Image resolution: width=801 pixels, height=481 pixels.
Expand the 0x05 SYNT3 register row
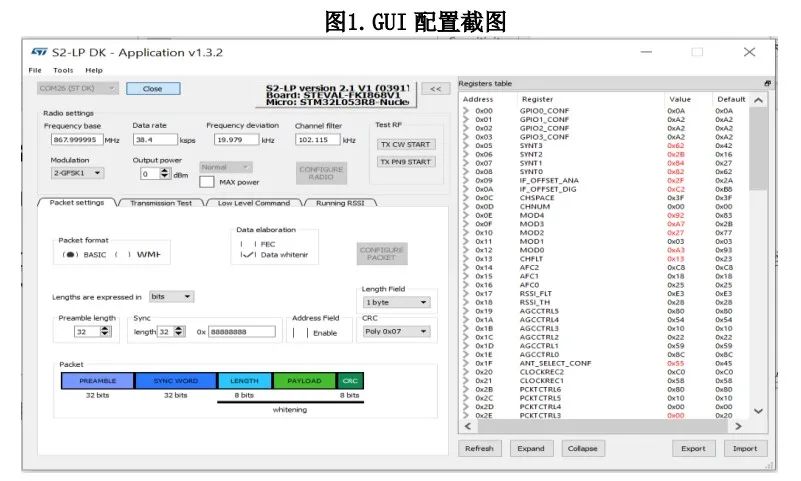pos(466,146)
